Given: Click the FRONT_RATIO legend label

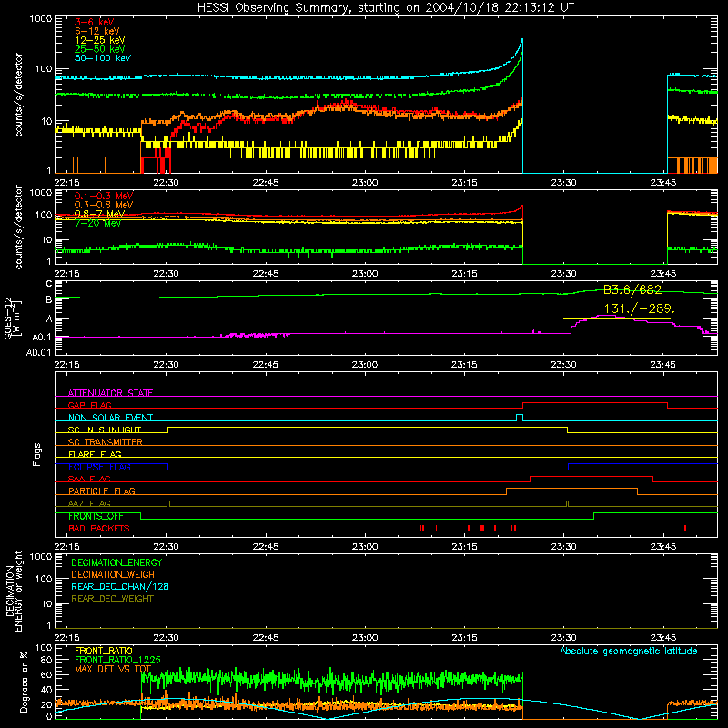Looking at the screenshot, I should (x=103, y=651).
